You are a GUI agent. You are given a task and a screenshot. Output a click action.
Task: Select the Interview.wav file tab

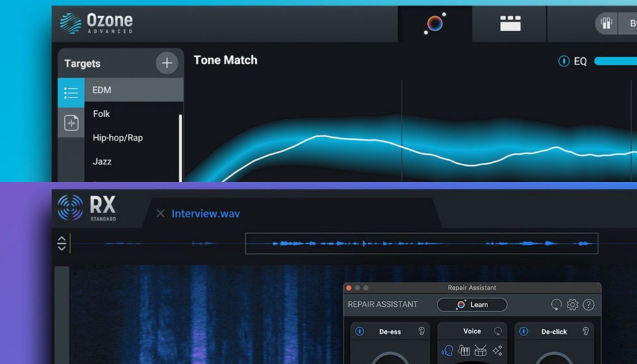(x=205, y=213)
